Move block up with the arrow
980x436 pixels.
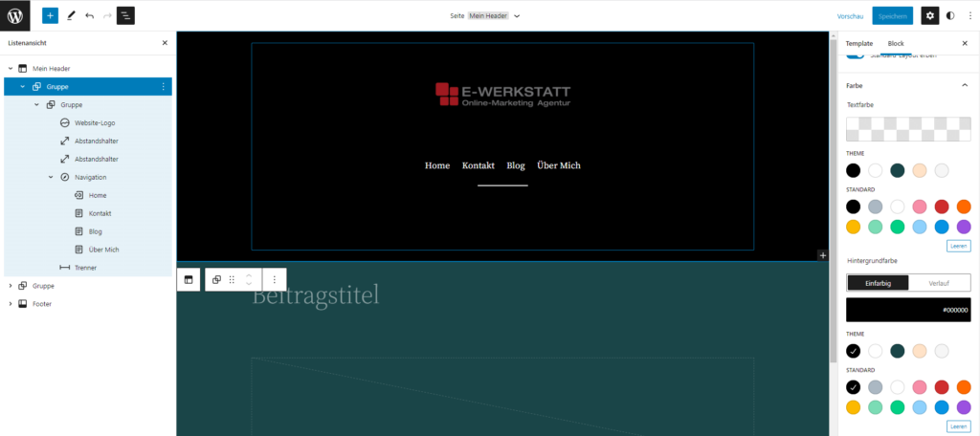pyautogui.click(x=249, y=275)
